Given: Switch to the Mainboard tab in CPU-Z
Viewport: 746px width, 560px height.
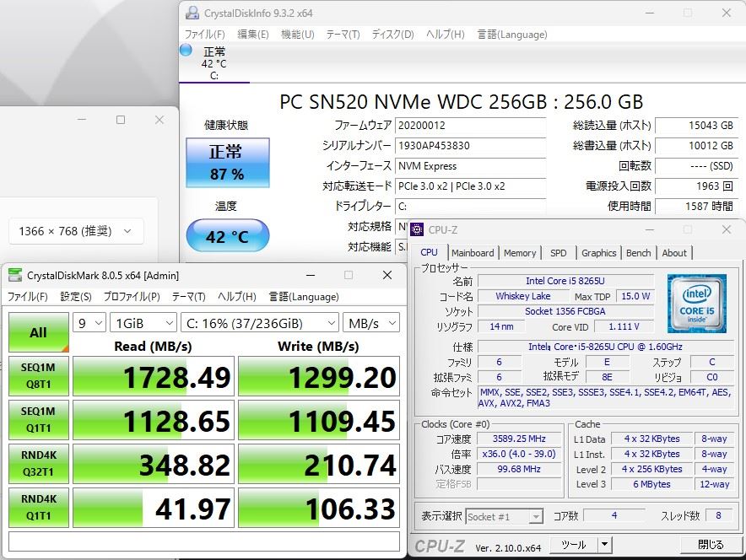Looking at the screenshot, I should click(473, 253).
